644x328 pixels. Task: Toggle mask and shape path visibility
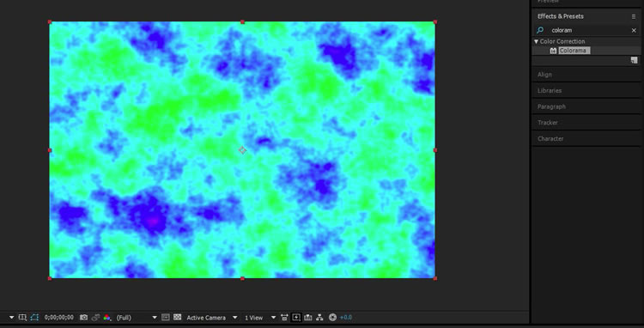click(34, 318)
